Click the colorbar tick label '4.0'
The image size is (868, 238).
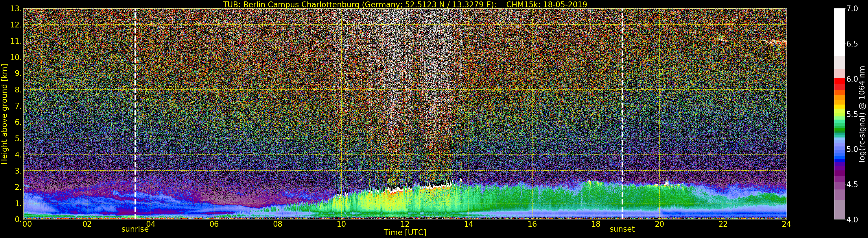point(852,220)
